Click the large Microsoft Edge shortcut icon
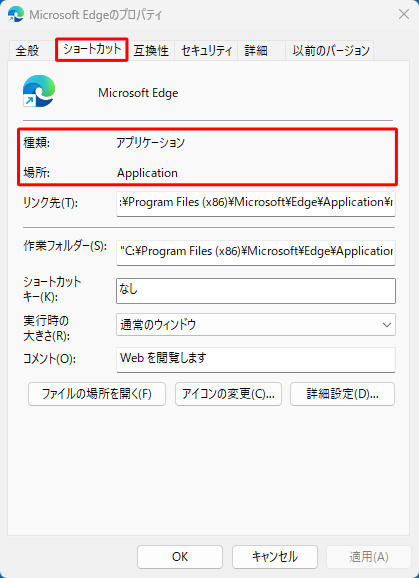 pyautogui.click(x=39, y=91)
